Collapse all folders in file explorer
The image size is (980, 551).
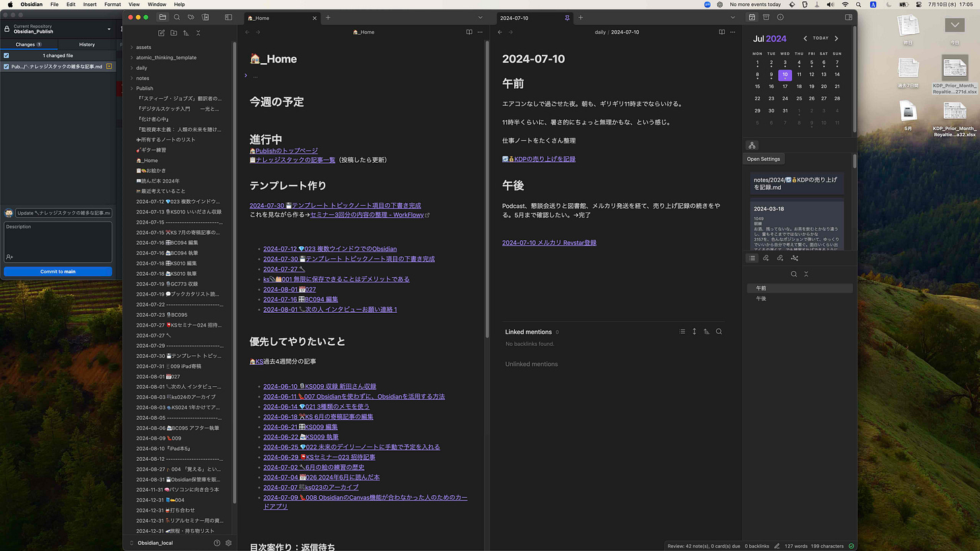pyautogui.click(x=198, y=33)
